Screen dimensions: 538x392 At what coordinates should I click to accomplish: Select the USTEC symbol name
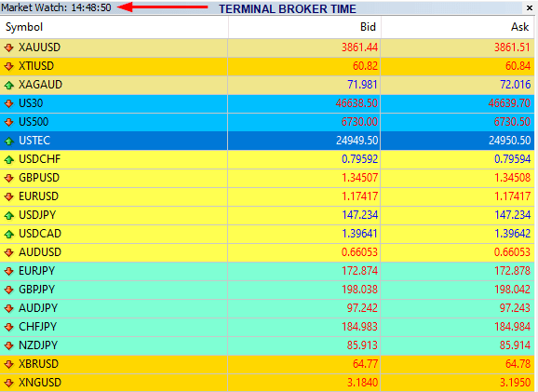34,141
